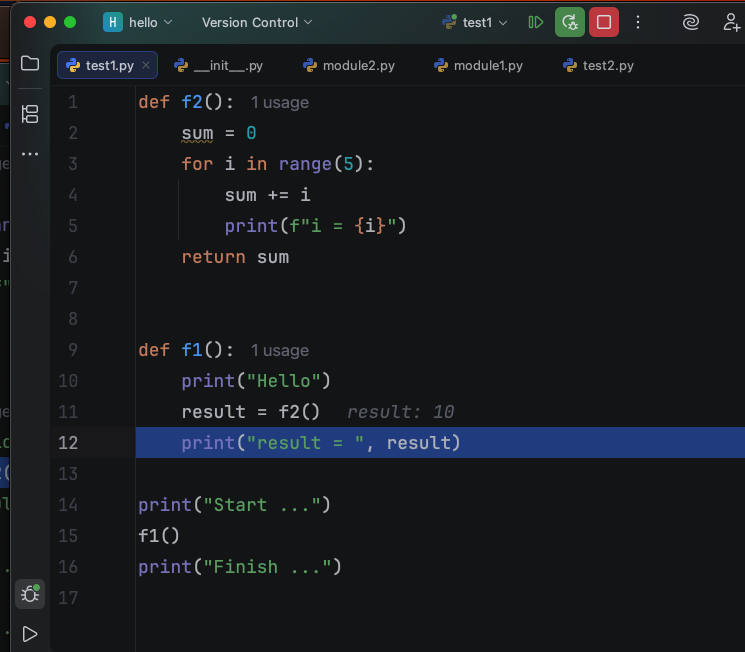Click '1 usage' hint beside f2

click(279, 102)
